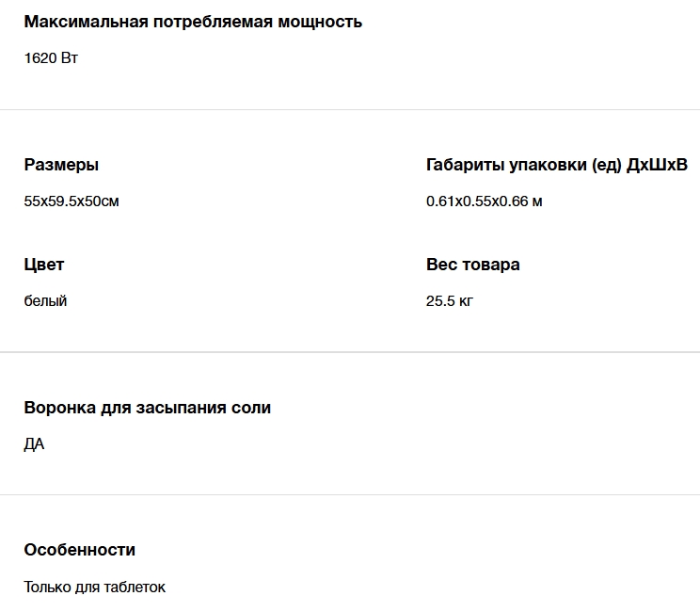
Task: Select the 'Размеры' heading
Action: pyautogui.click(x=61, y=165)
